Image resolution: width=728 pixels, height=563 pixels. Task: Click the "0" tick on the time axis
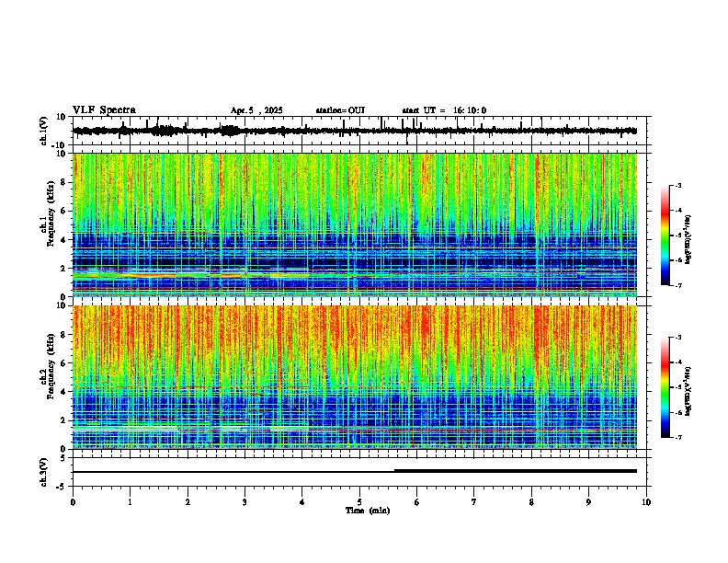(73, 502)
